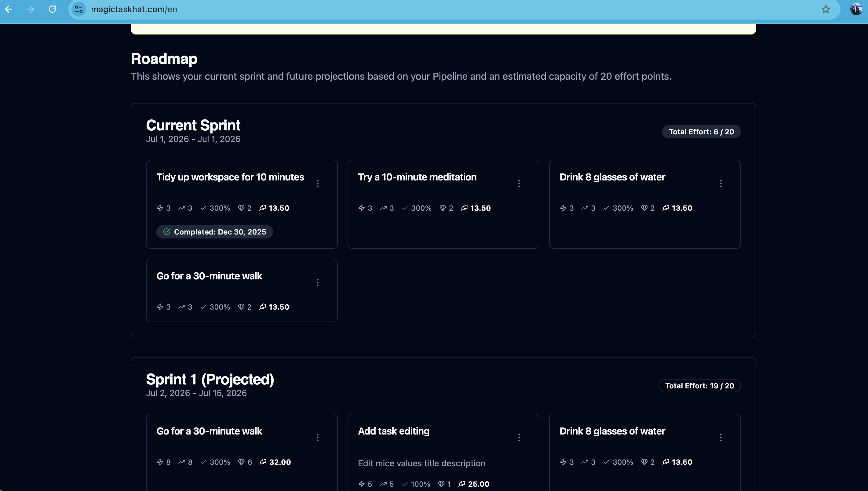The image size is (868, 491).
Task: Open options menu for Sprint 1 Drink 8 glasses
Action: [x=721, y=437]
